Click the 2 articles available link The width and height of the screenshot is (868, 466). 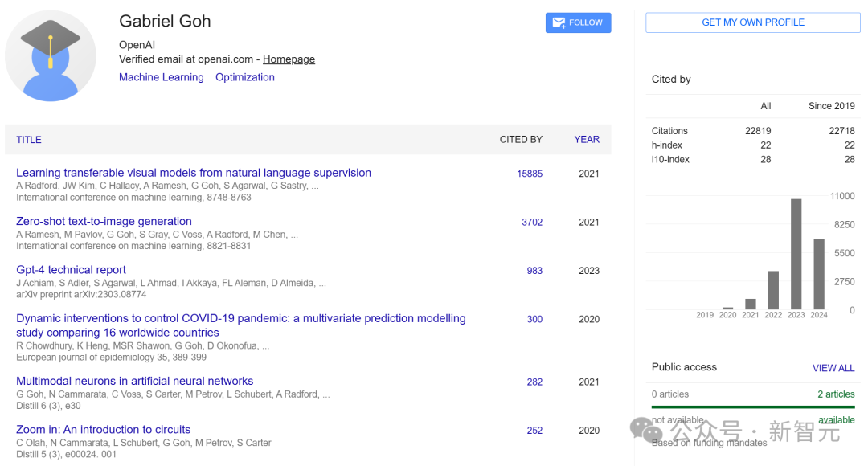[836, 394]
